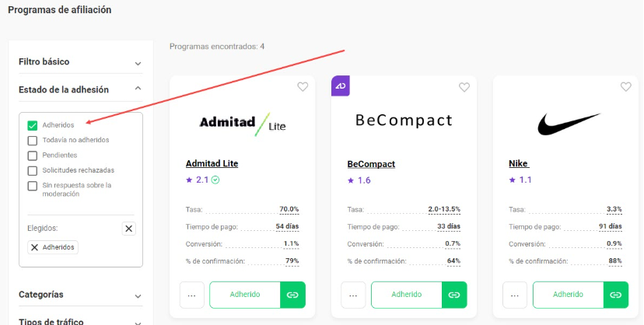Clear all chosen filters with X icon

(x=128, y=229)
